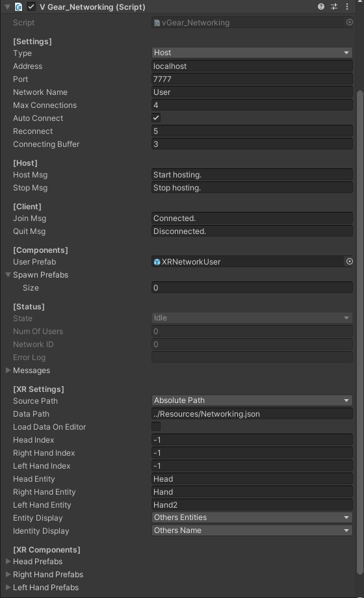Screen dimensions: 364x598
Task: Click the Right Hand Entity field
Action: coord(252,491)
